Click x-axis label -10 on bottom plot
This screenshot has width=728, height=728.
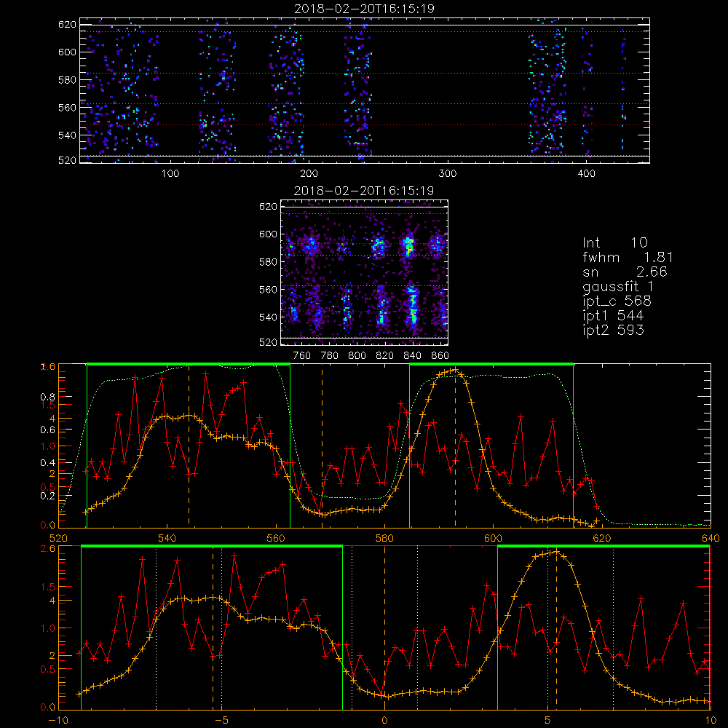pos(58,721)
